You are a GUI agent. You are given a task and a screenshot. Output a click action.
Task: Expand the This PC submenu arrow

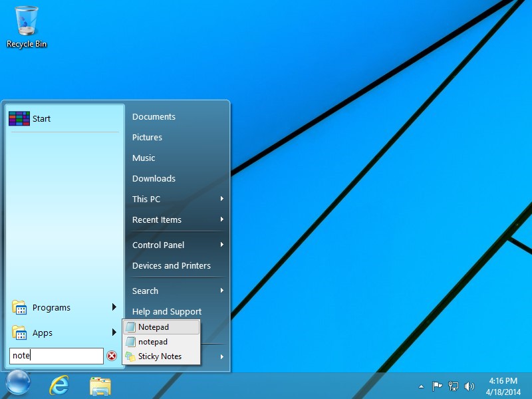point(222,198)
